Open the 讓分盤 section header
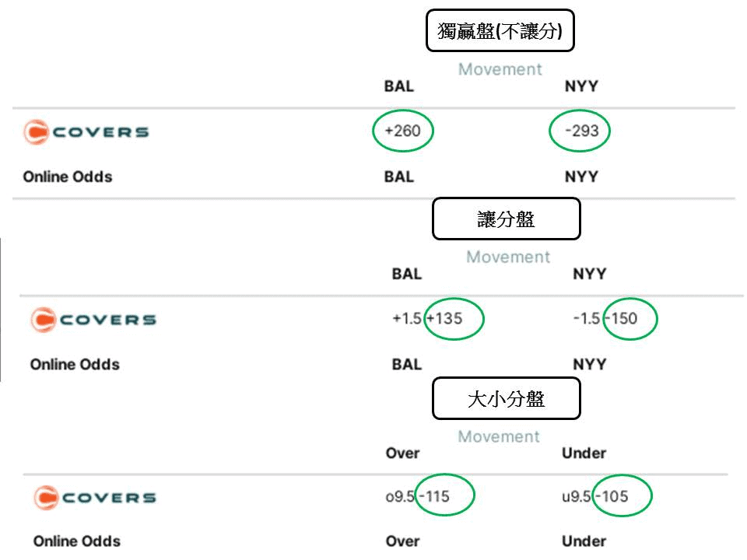The height and width of the screenshot is (560, 747). coord(507,218)
